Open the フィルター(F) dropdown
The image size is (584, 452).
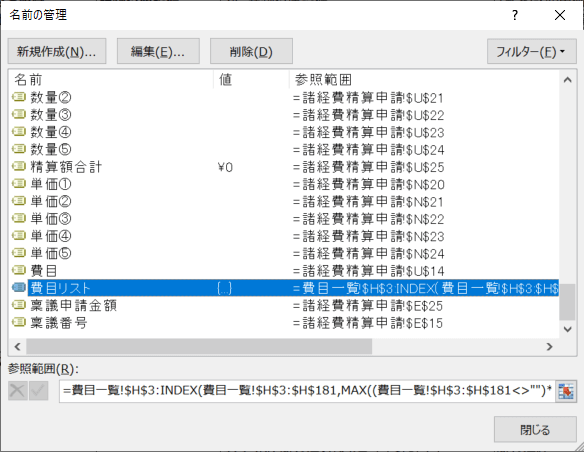click(531, 51)
